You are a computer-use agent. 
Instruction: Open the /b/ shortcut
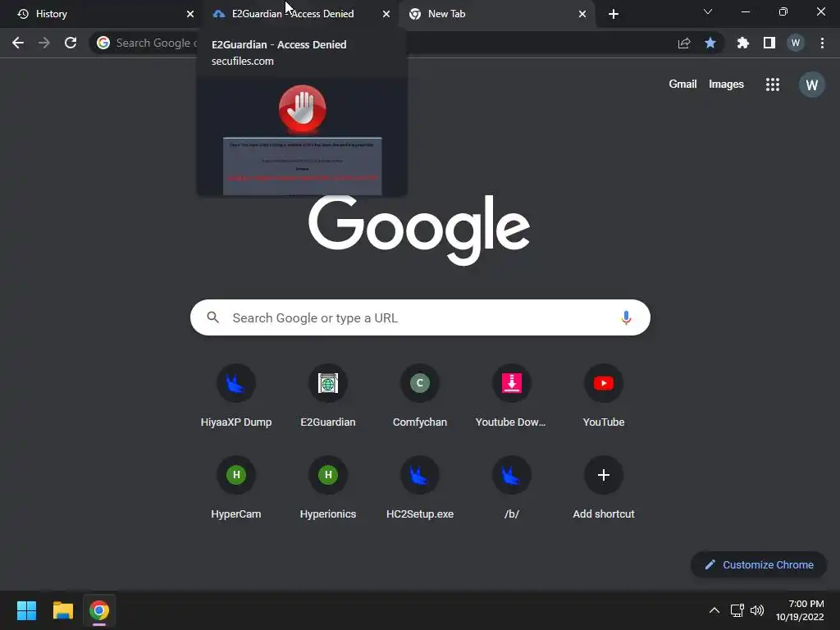[512, 488]
